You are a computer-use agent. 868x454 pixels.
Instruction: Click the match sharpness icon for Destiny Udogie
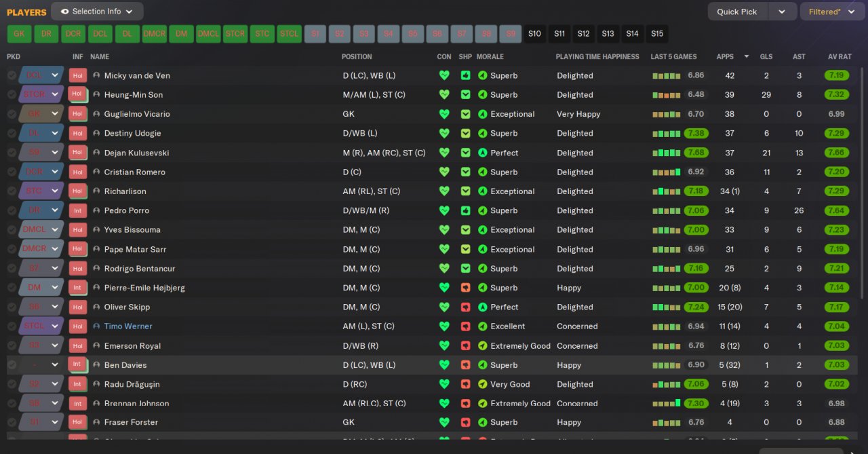(465, 134)
